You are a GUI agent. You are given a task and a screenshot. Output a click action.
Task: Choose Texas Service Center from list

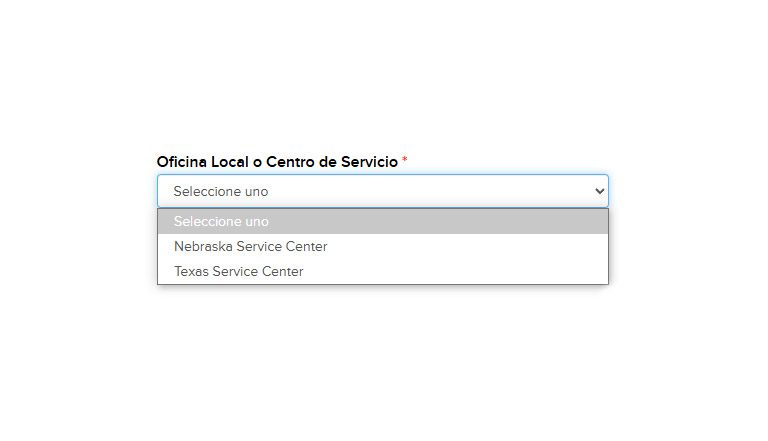pyautogui.click(x=383, y=271)
